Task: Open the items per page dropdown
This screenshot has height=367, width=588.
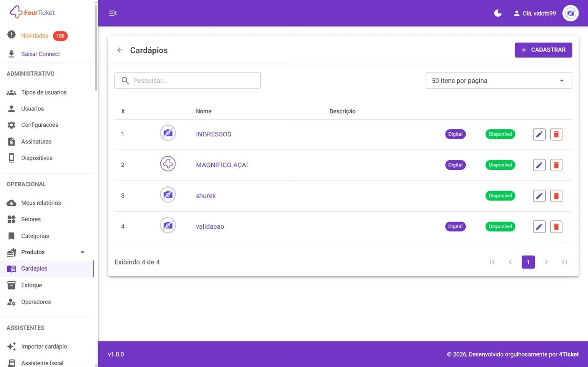Action: tap(499, 81)
